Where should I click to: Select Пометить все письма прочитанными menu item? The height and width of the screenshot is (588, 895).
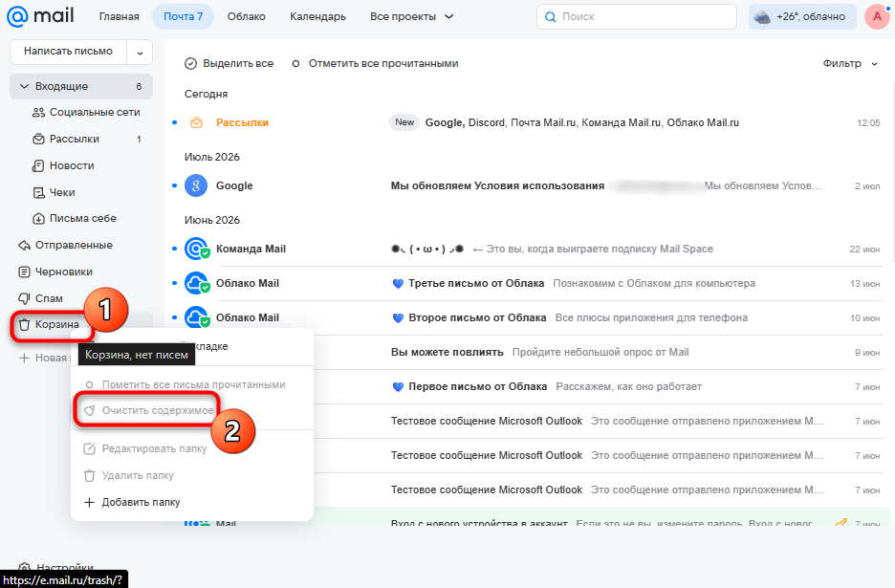192,384
